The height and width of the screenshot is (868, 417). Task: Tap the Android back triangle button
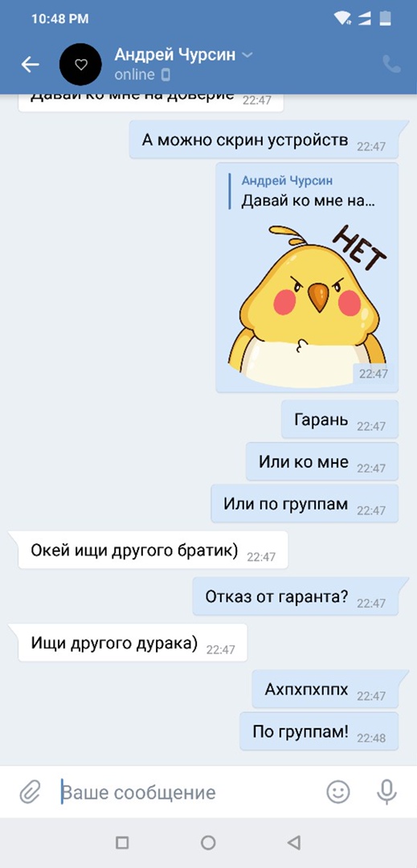click(x=294, y=842)
